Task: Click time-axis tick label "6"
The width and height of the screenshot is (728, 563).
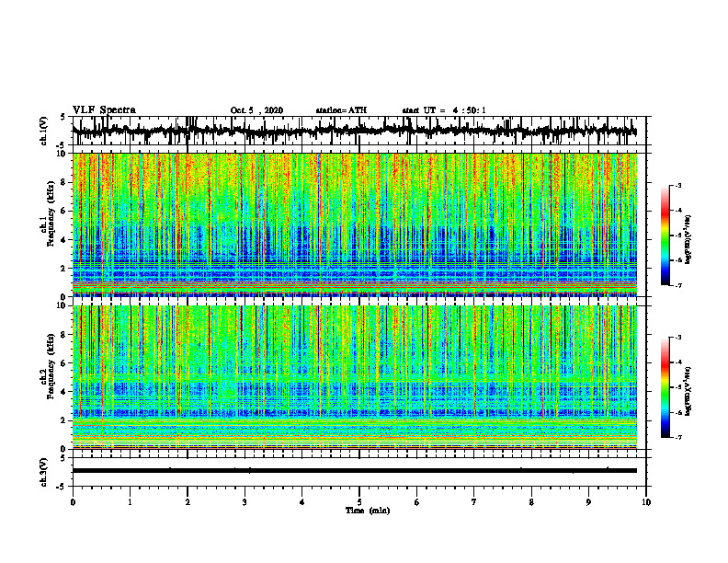Action: pos(417,502)
